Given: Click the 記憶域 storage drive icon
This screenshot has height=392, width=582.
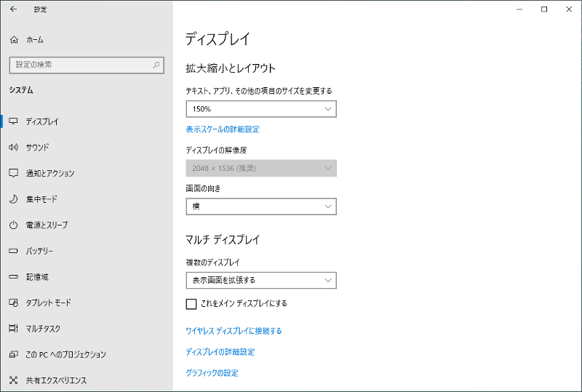Looking at the screenshot, I should point(13,276).
